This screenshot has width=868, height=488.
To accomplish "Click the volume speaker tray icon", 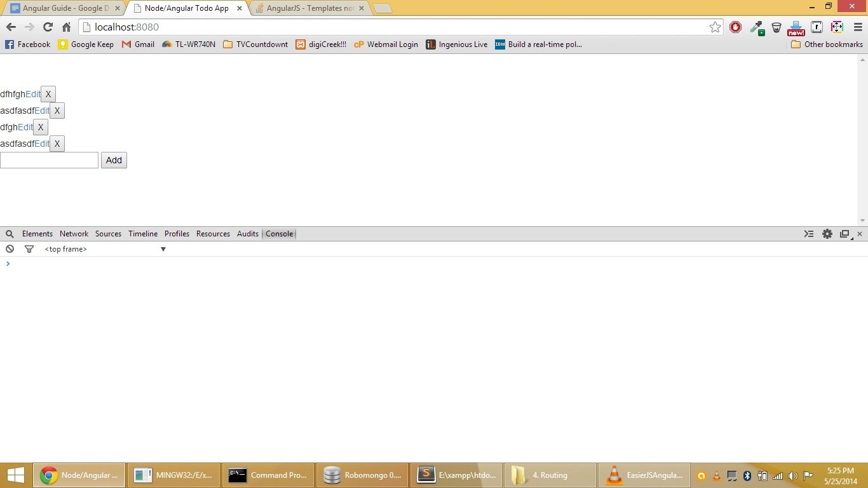I will (792, 476).
